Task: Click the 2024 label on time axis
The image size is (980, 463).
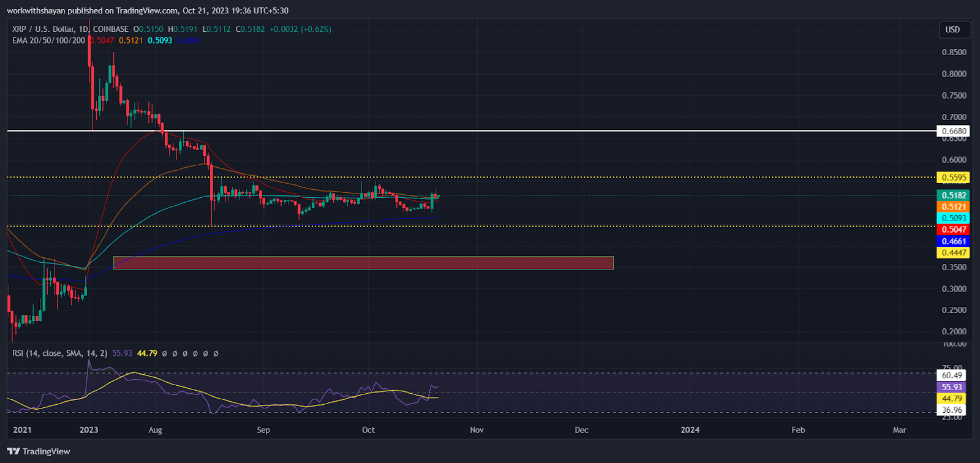Action: [690, 430]
